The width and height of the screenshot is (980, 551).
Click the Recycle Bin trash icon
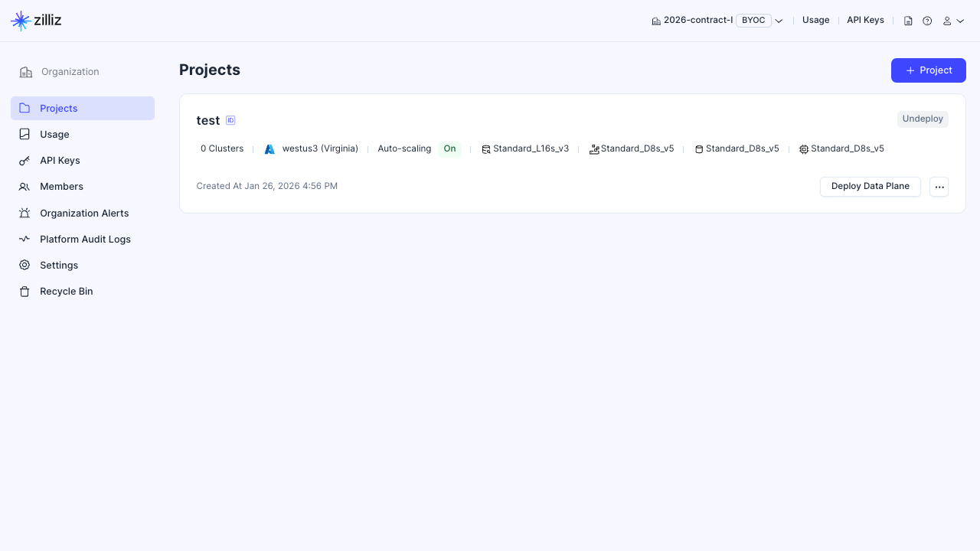coord(24,292)
